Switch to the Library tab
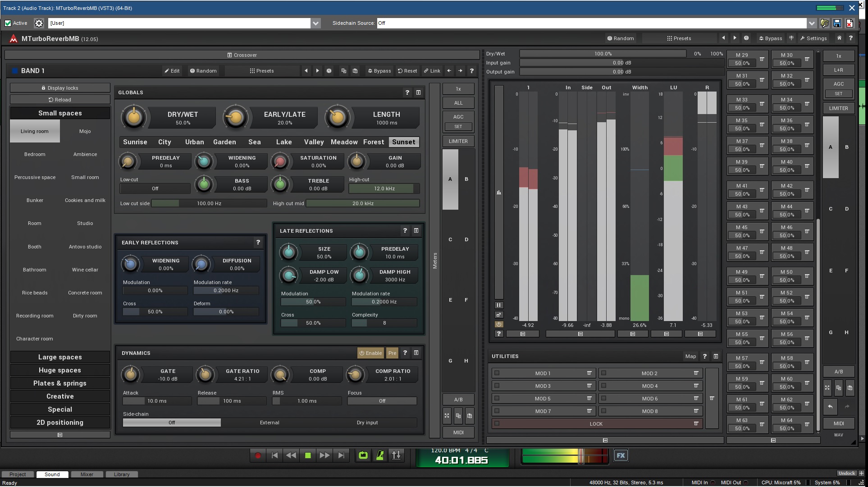Screen dimensions: 868x487 (x=122, y=474)
